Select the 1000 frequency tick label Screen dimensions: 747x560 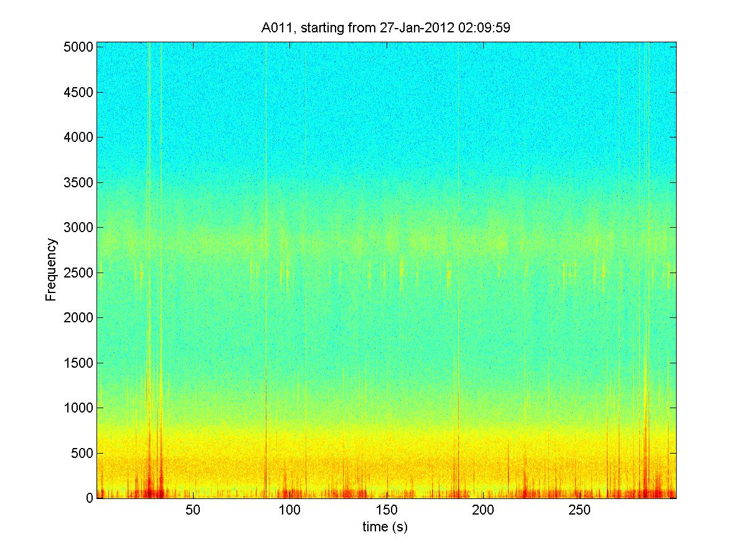click(x=78, y=408)
